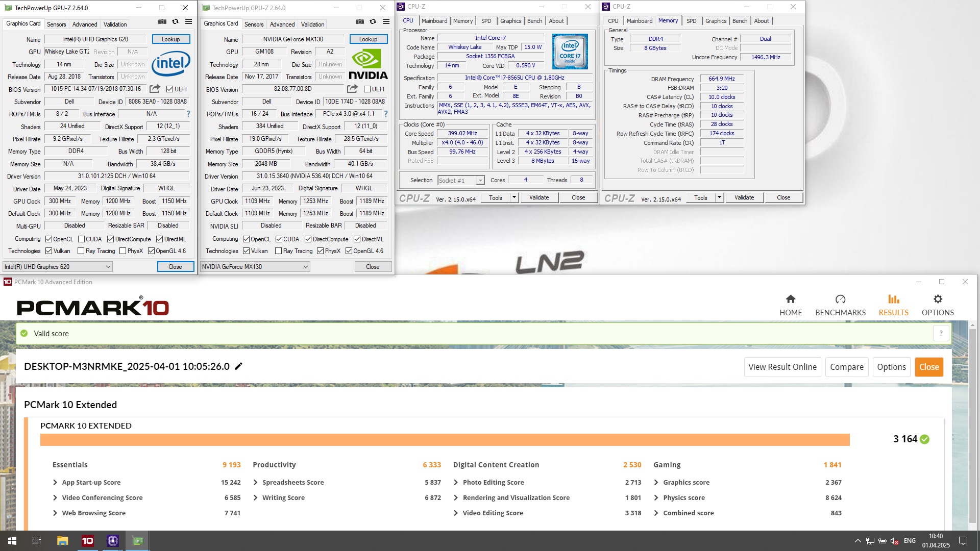Toggle UEFI checkbox in NVIDIA GPU-Z

click(367, 89)
